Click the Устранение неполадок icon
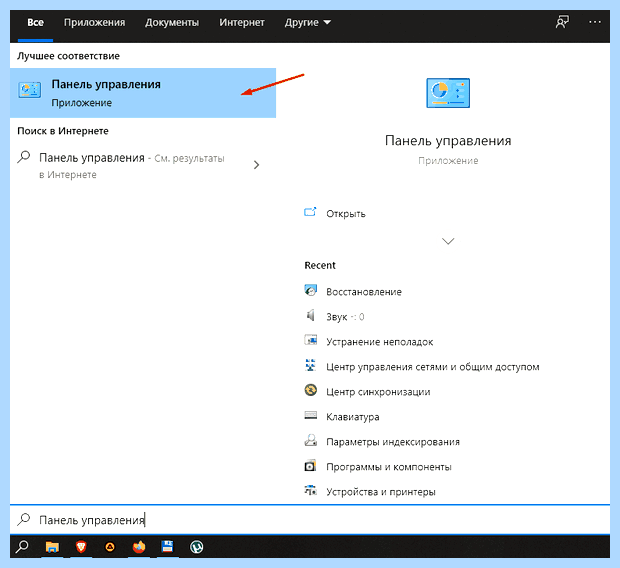The width and height of the screenshot is (620, 568). [310, 340]
